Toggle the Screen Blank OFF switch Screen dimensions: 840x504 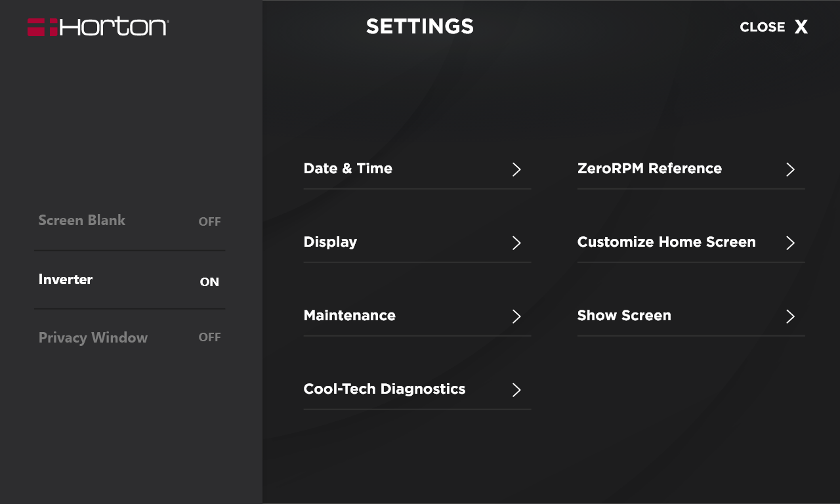(209, 222)
